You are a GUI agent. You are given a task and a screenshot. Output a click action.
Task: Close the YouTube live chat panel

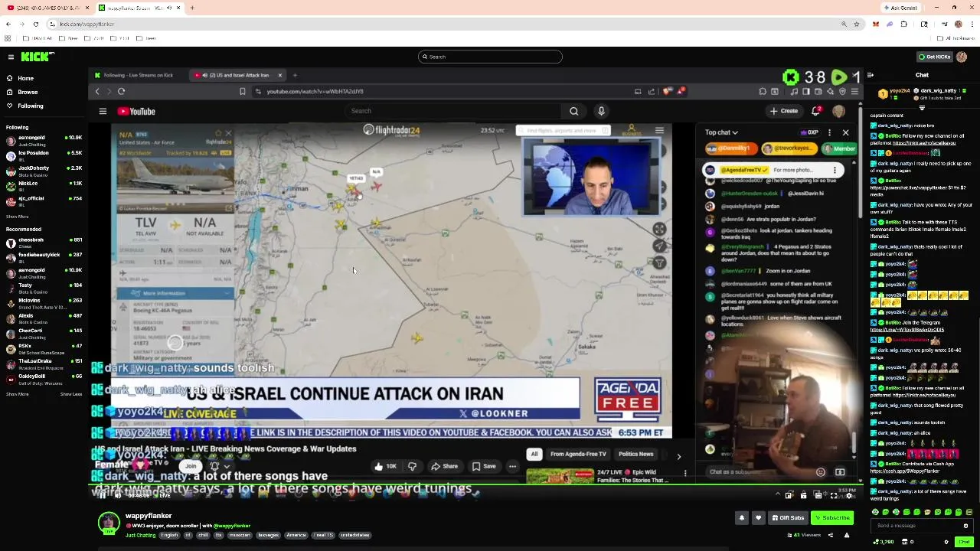845,132
